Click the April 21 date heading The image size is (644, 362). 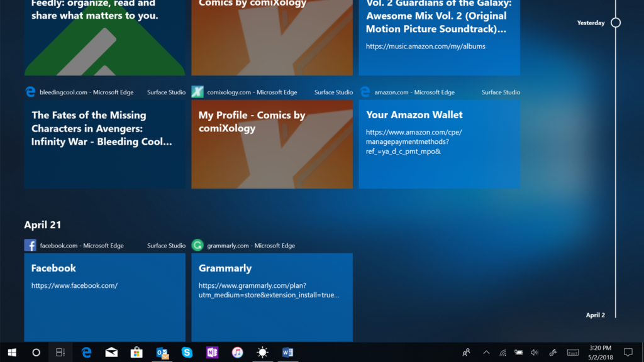43,225
